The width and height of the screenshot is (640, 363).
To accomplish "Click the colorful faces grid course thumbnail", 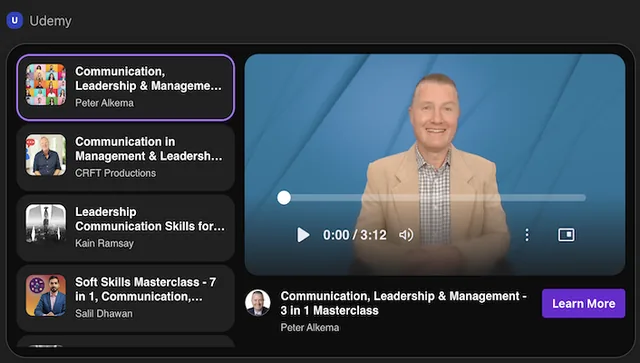I will [46, 85].
